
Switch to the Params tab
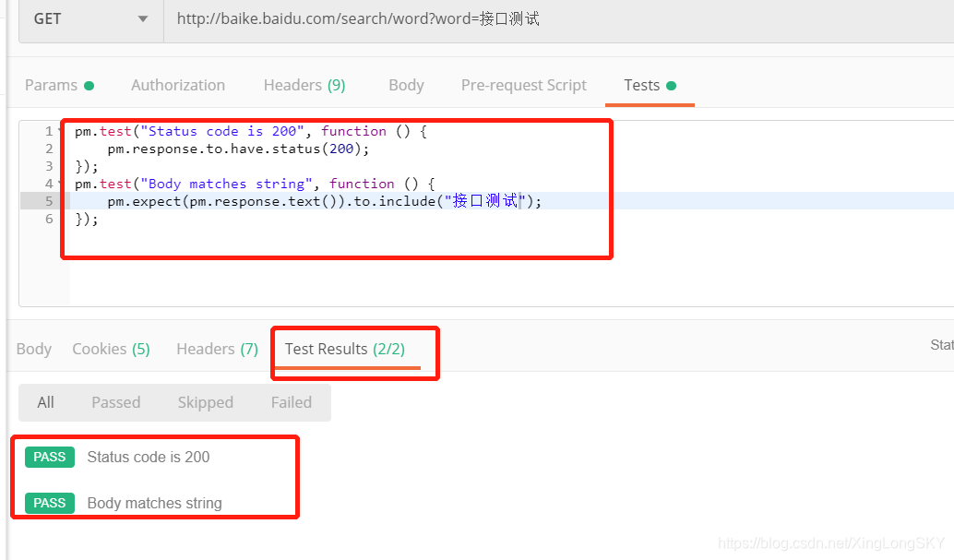tap(59, 85)
